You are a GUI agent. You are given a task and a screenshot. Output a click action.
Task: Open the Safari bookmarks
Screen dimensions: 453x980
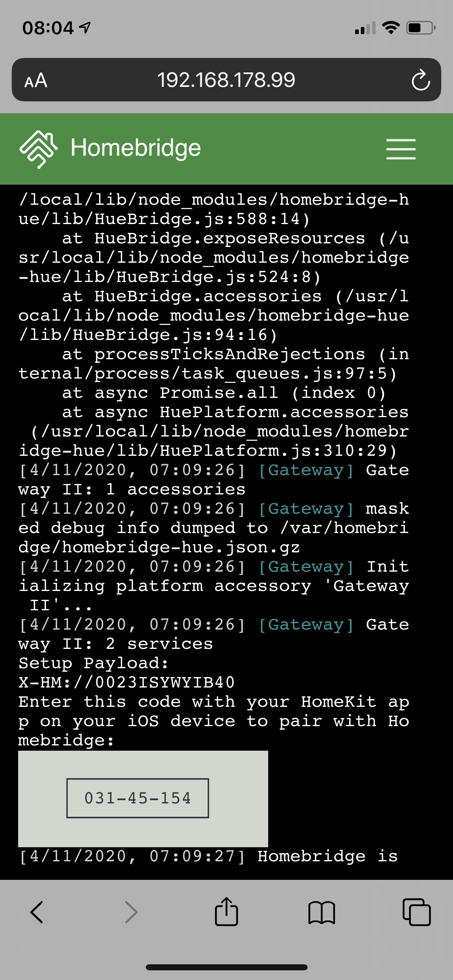click(x=321, y=912)
